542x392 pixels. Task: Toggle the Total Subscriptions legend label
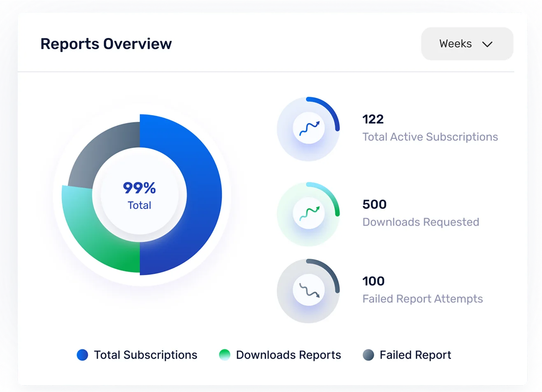click(x=145, y=355)
